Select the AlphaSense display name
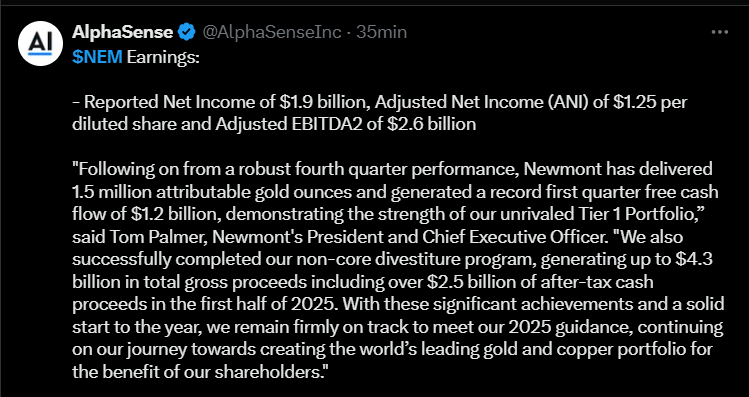The width and height of the screenshot is (749, 397). [123, 32]
